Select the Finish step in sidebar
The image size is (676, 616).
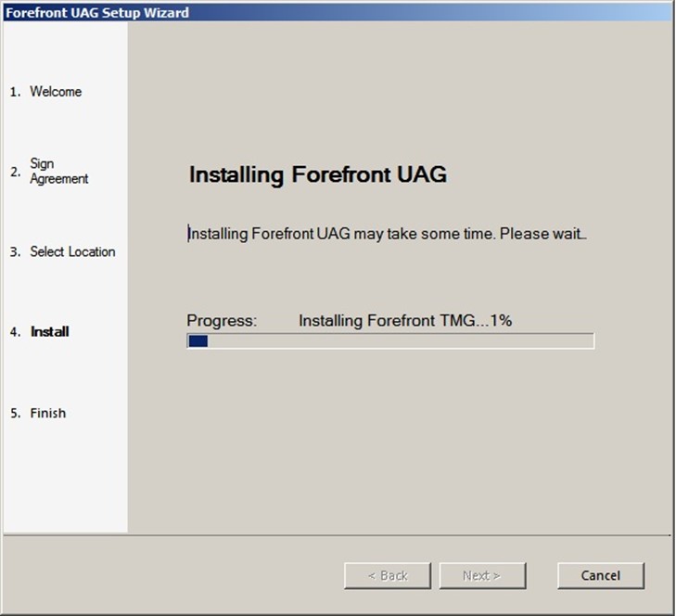pos(48,413)
